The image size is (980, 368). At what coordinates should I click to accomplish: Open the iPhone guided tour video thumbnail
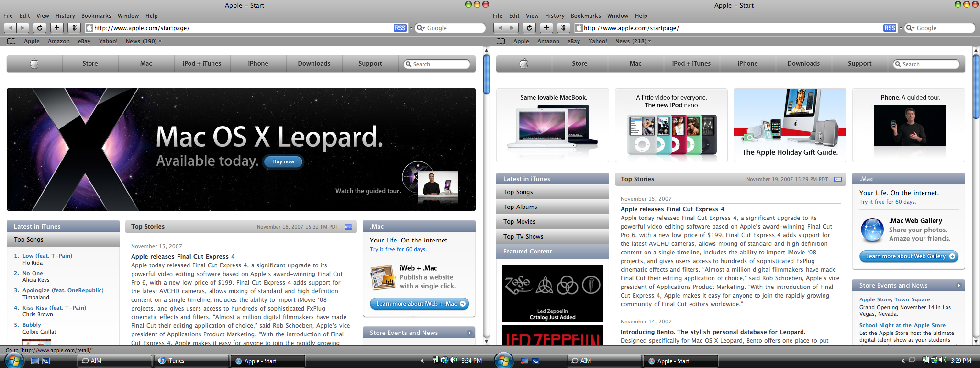(910, 126)
